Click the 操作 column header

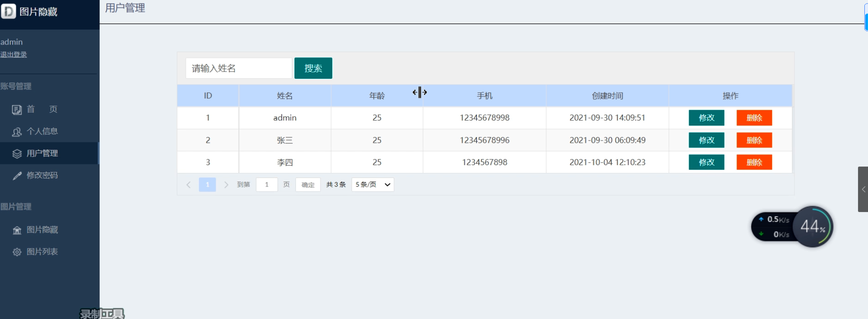click(731, 96)
